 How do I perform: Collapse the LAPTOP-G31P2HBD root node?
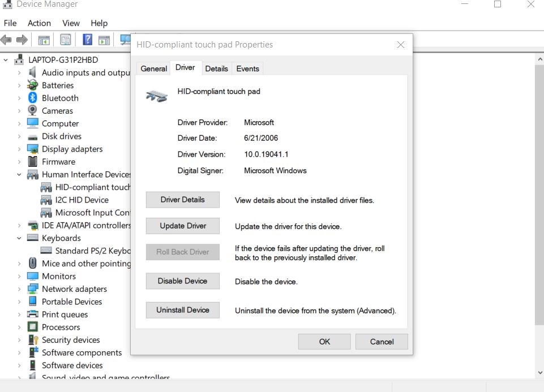tap(6, 60)
